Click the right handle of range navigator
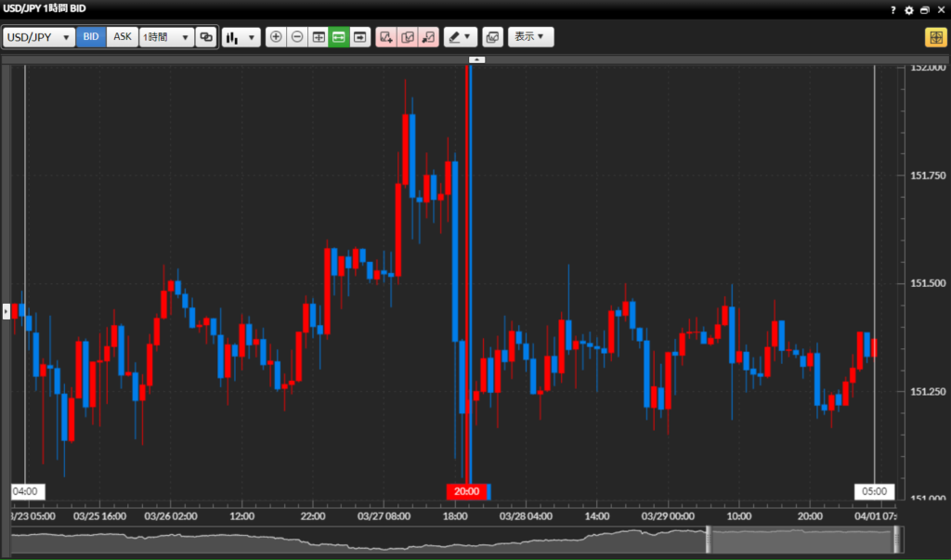 click(897, 540)
